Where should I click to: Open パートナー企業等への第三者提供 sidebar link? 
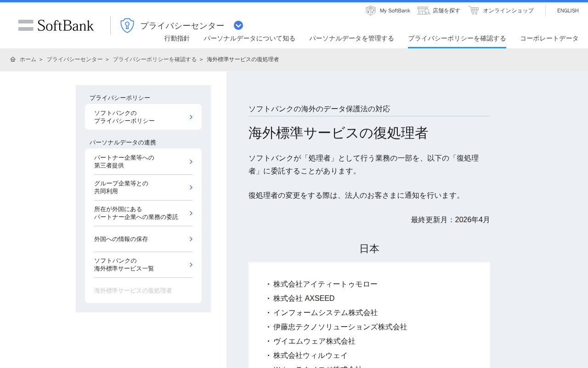pyautogui.click(x=143, y=161)
